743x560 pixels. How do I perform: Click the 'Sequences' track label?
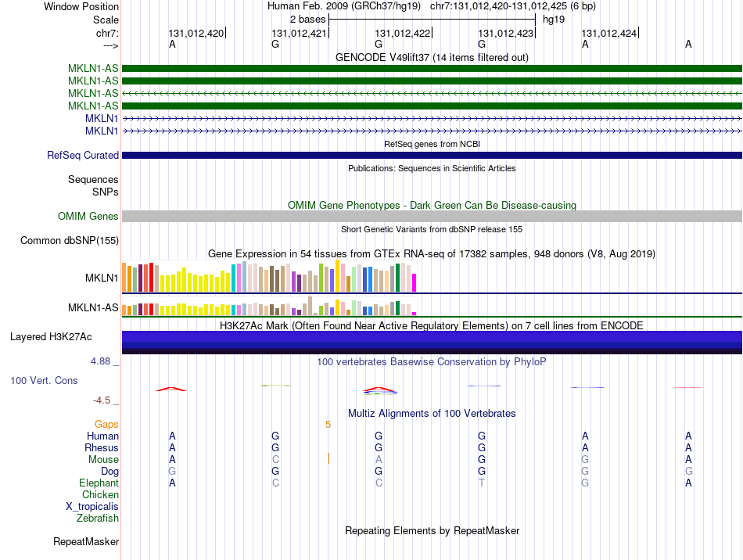(x=93, y=180)
